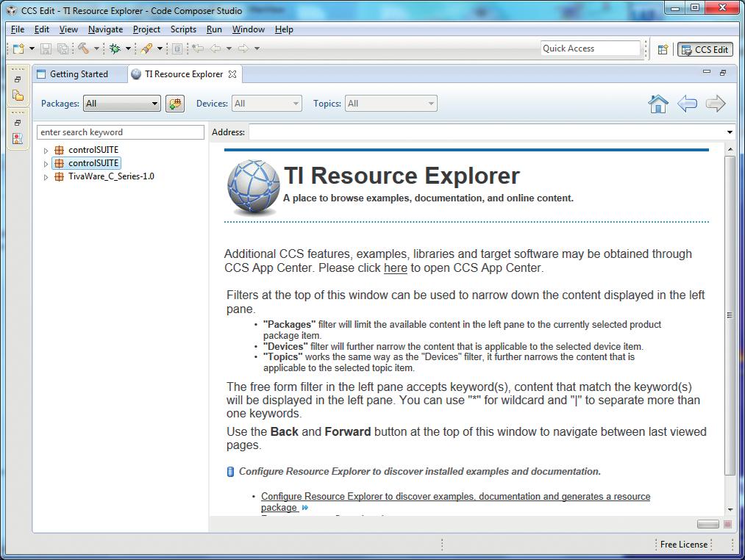Open the Project menu

click(146, 29)
